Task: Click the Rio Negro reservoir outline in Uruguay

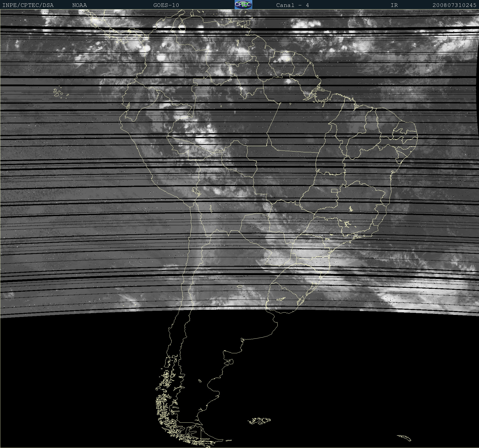Action: coord(281,299)
